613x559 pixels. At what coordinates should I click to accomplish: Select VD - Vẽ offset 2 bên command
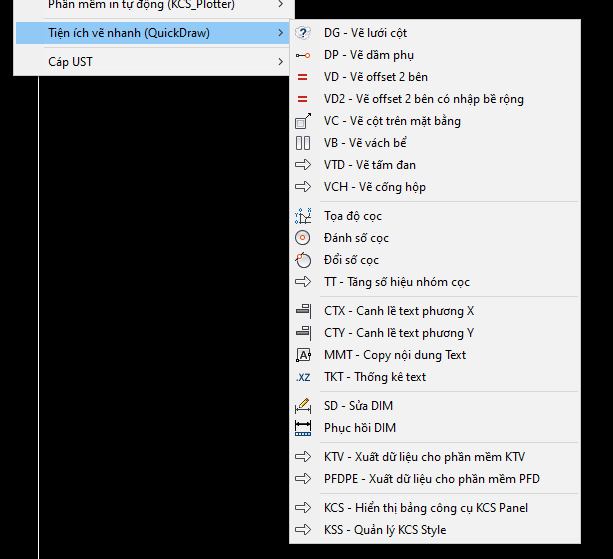click(x=435, y=77)
